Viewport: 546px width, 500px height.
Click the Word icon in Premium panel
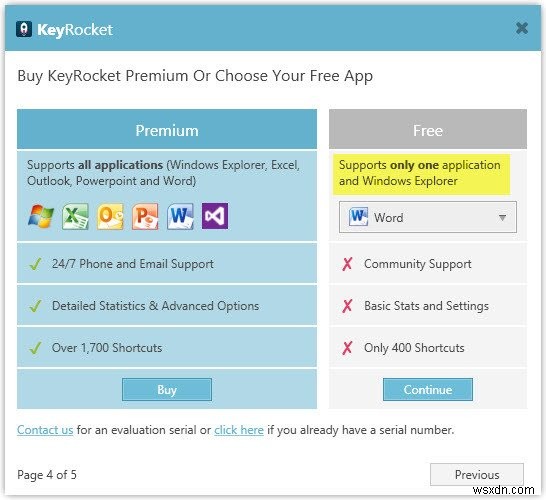(x=180, y=216)
